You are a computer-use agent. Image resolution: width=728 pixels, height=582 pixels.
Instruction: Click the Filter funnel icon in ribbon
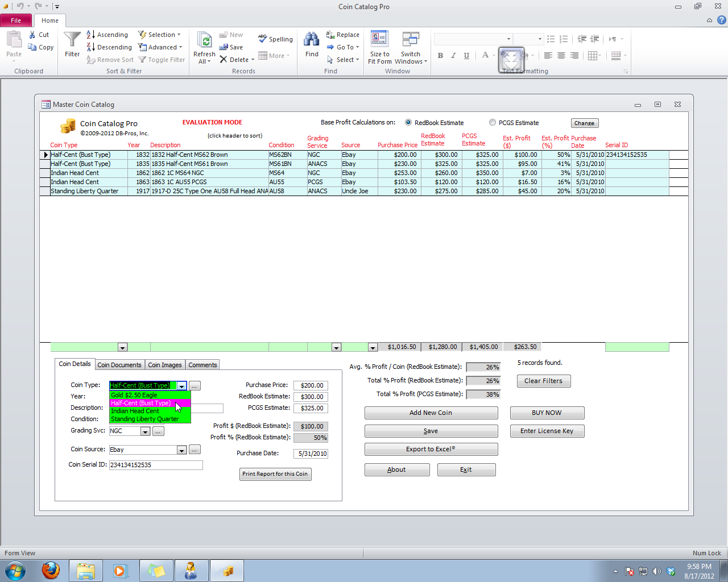[x=72, y=40]
